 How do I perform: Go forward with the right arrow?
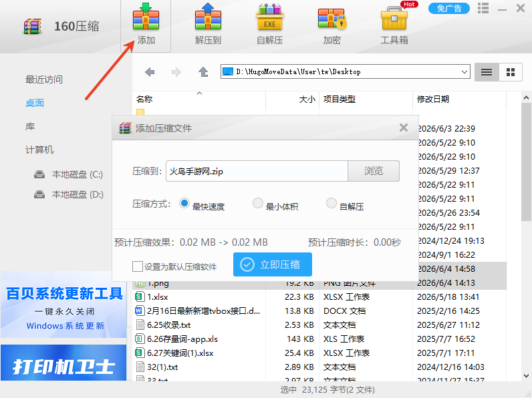[x=176, y=72]
